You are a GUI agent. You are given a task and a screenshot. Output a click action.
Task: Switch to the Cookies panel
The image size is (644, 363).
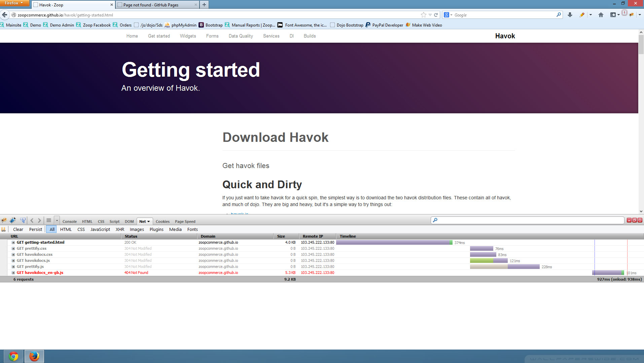[x=163, y=221]
